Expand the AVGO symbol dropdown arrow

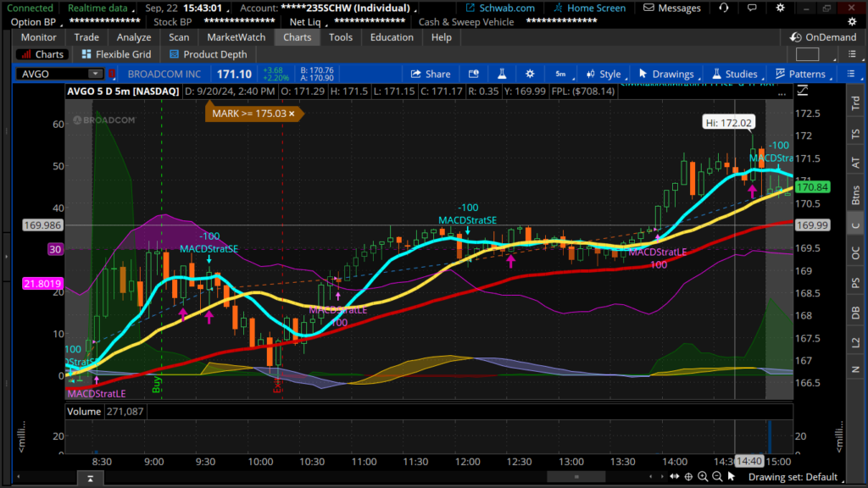(95, 74)
